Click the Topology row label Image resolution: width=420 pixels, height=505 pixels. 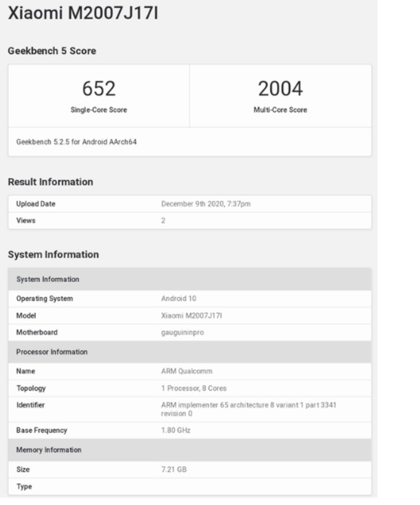coord(31,389)
